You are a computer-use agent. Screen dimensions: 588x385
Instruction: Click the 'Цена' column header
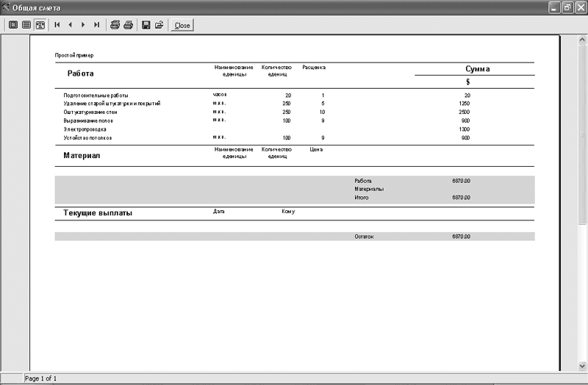(316, 149)
